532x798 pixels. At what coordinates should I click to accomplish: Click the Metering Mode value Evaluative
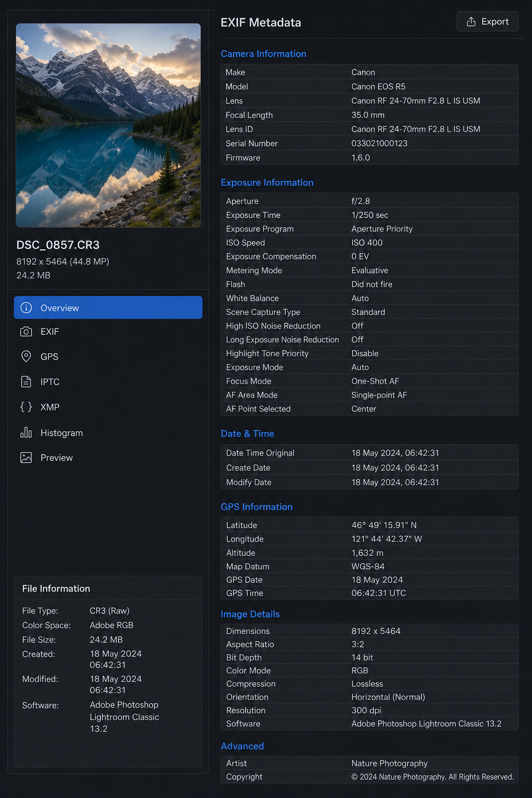point(369,270)
